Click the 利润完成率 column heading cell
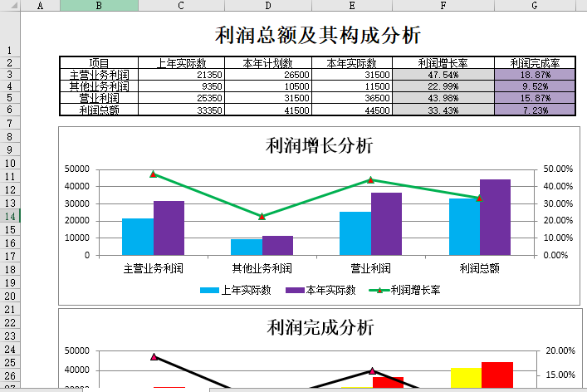 [x=535, y=63]
